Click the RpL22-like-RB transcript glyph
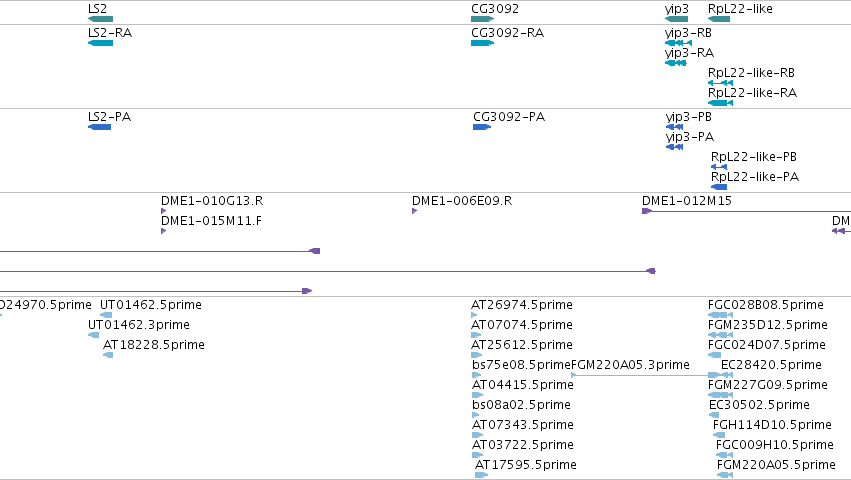The height and width of the screenshot is (480, 851). pos(721,83)
